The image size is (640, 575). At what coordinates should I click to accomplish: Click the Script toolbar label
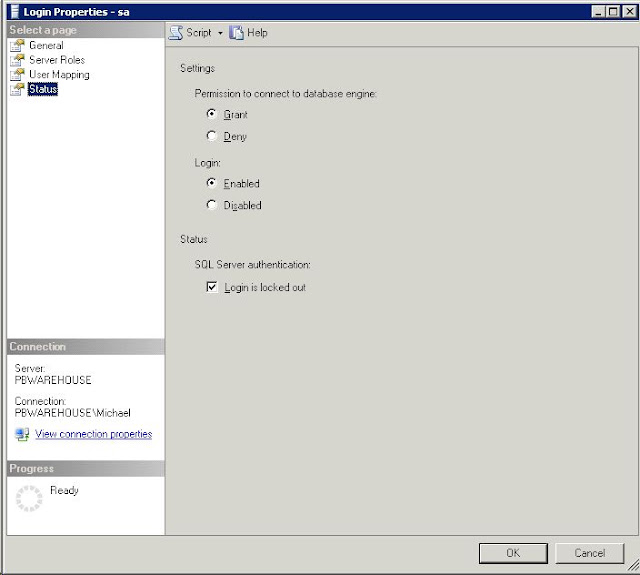click(x=199, y=33)
